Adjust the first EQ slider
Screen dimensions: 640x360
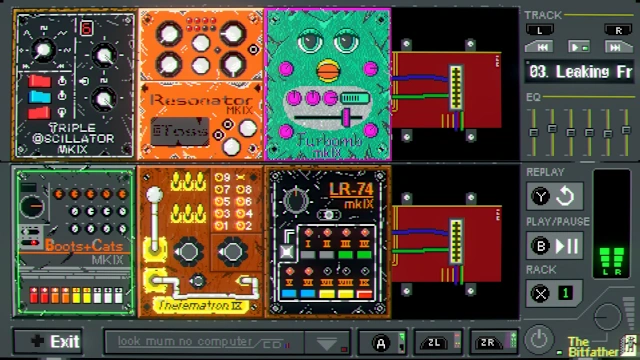pyautogui.click(x=533, y=132)
